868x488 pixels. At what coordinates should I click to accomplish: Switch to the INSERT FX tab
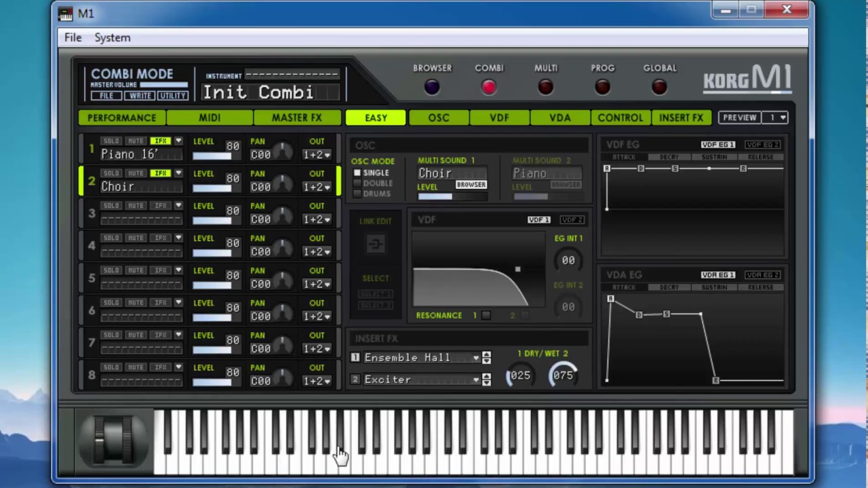(682, 117)
